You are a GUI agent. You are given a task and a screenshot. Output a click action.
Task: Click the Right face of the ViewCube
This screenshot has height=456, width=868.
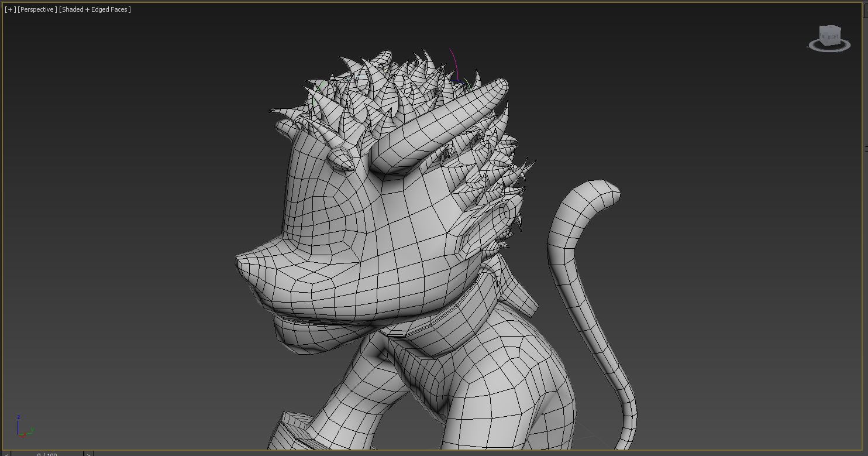click(831, 36)
